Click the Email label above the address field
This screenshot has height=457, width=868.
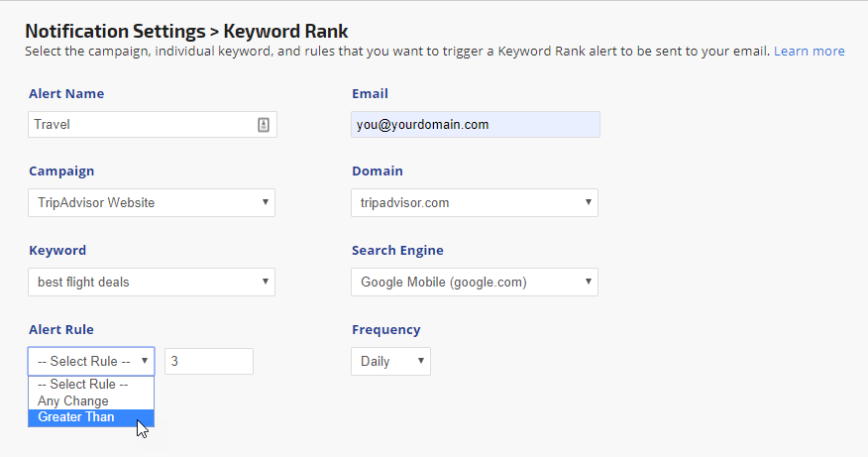370,94
